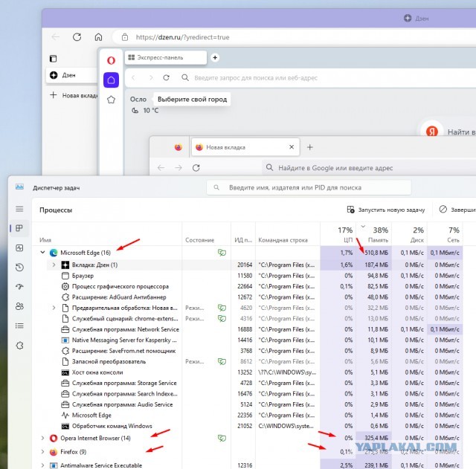Open Users page icon in Task Manager
The width and height of the screenshot is (476, 469).
click(19, 306)
